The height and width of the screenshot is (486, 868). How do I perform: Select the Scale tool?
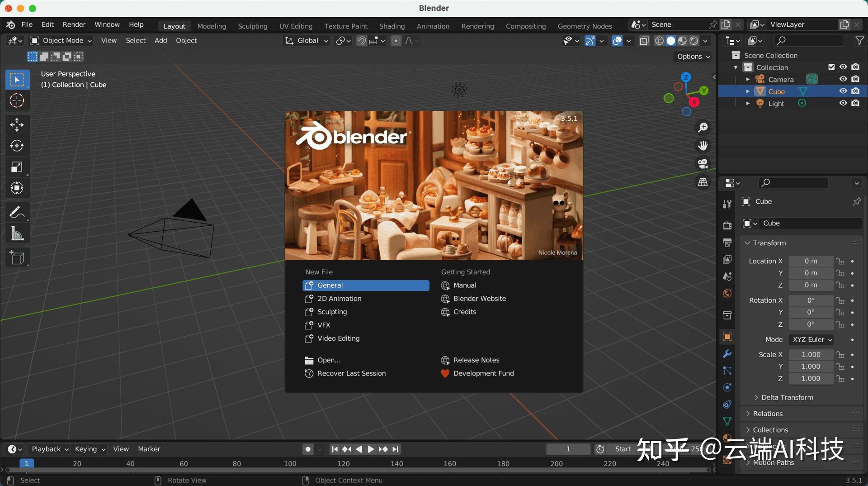17,167
